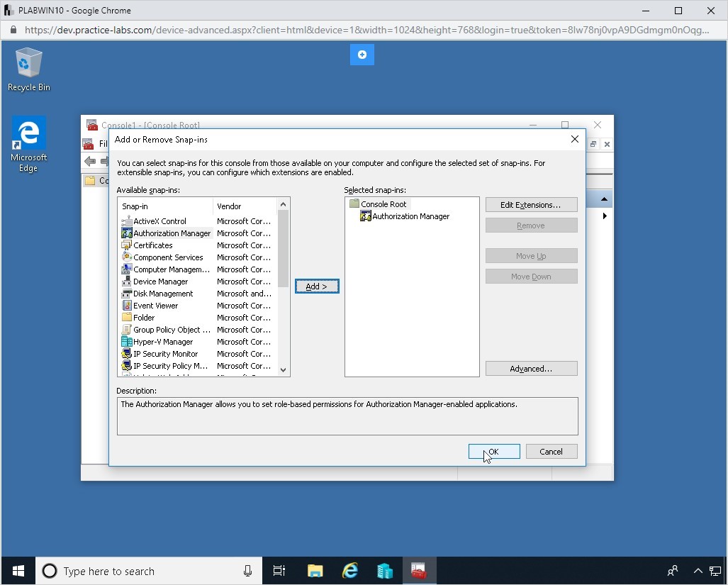Open Edit Extensions dialog
728x585 pixels.
click(531, 205)
